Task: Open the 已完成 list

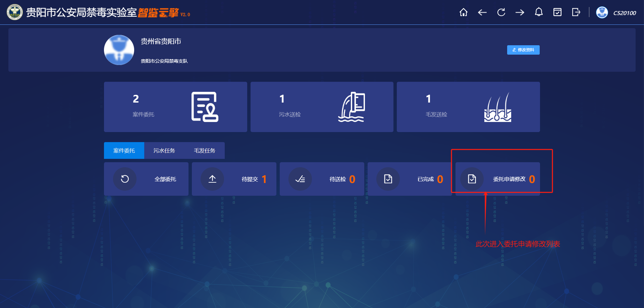Action: (x=410, y=179)
